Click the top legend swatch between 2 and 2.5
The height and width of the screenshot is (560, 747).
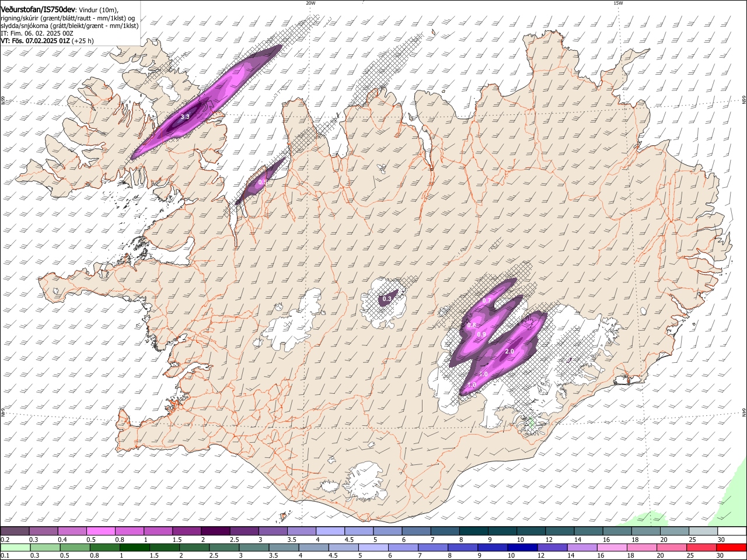pyautogui.click(x=215, y=531)
